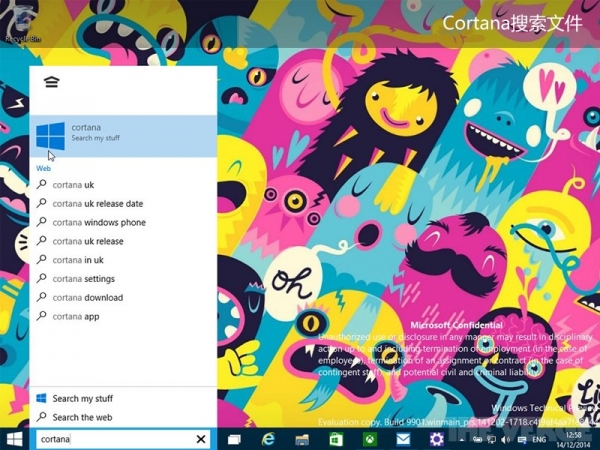Select the 'cortana uk release' suggestion
Viewport: 600px width, 450px height.
(123, 241)
